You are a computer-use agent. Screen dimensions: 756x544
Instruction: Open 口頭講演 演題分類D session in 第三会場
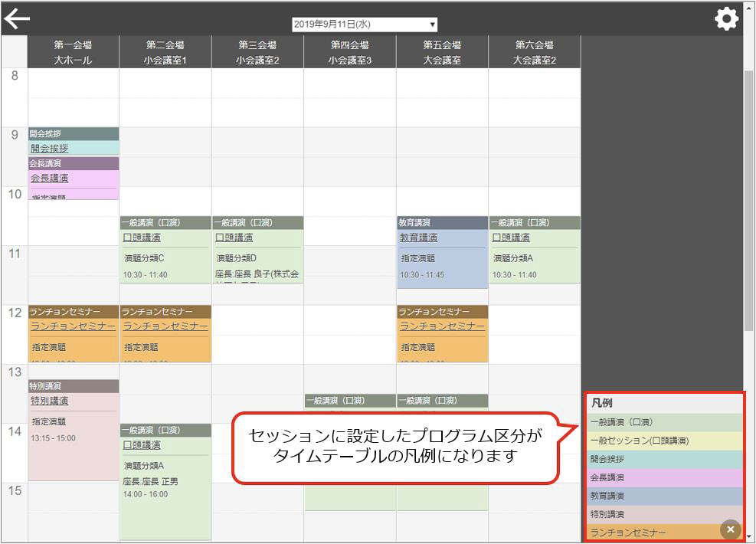point(234,238)
